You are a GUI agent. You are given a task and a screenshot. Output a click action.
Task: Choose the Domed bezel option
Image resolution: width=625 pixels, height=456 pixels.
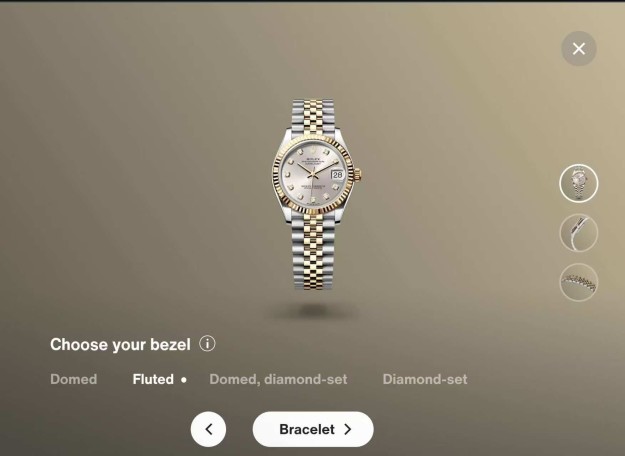[74, 379]
